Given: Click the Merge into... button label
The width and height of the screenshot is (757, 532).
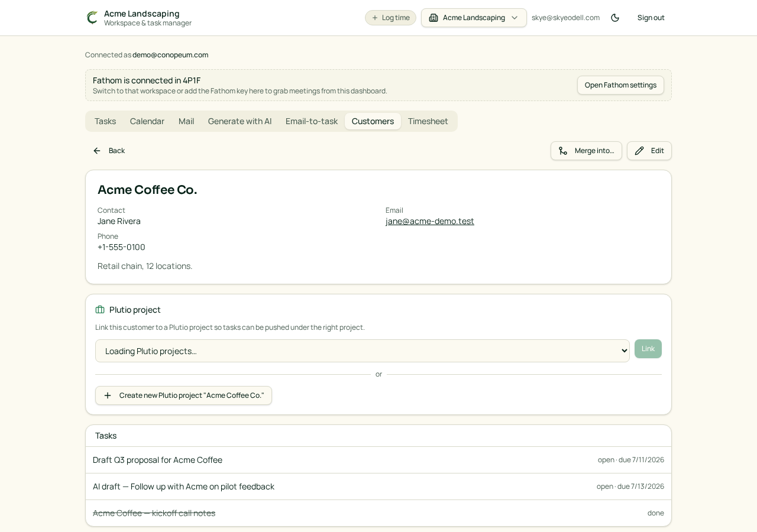Looking at the screenshot, I should [594, 151].
